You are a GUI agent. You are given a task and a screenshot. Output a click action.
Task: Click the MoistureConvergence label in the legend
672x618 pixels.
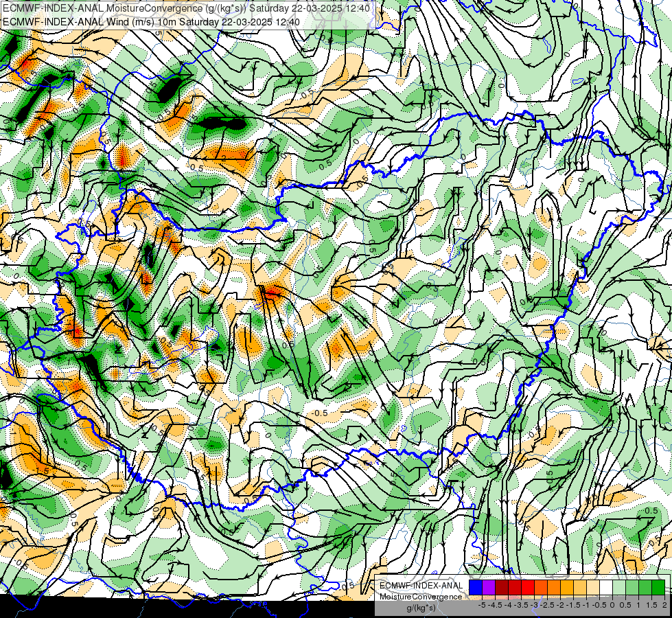point(421,597)
